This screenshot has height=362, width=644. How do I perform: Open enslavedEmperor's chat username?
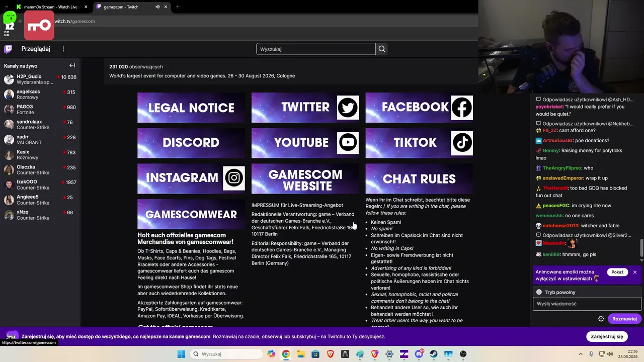click(x=563, y=178)
